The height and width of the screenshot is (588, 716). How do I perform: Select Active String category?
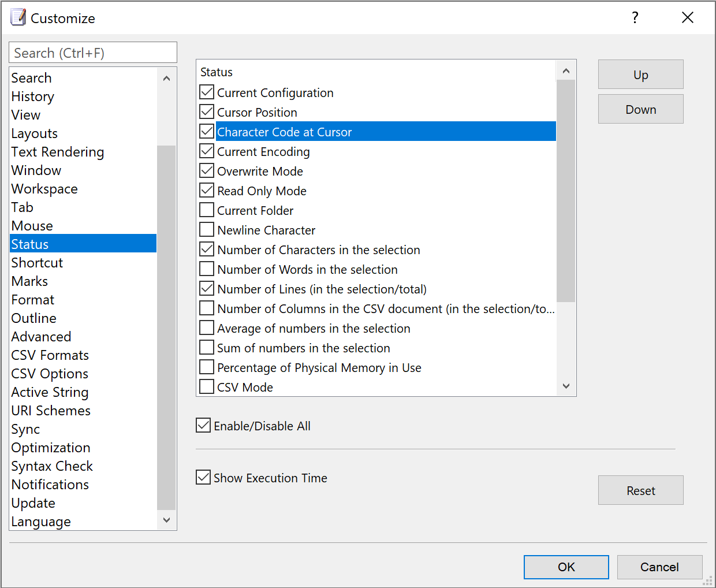coord(83,392)
